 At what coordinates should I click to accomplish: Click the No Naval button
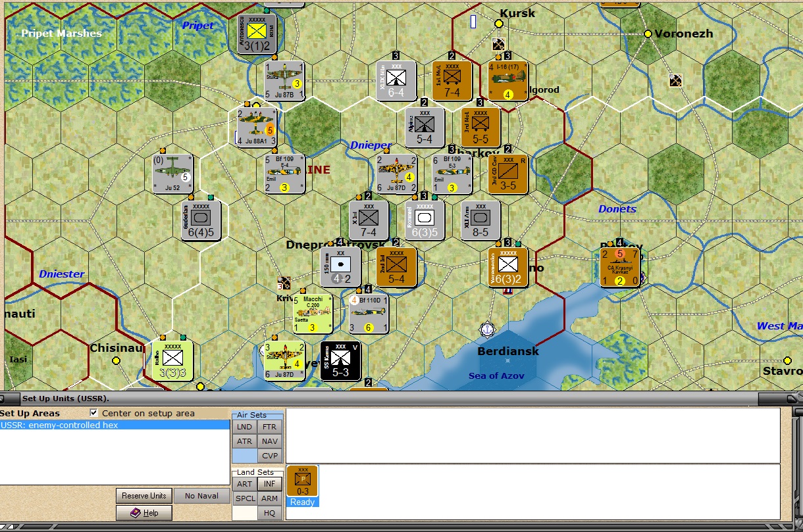tap(201, 496)
